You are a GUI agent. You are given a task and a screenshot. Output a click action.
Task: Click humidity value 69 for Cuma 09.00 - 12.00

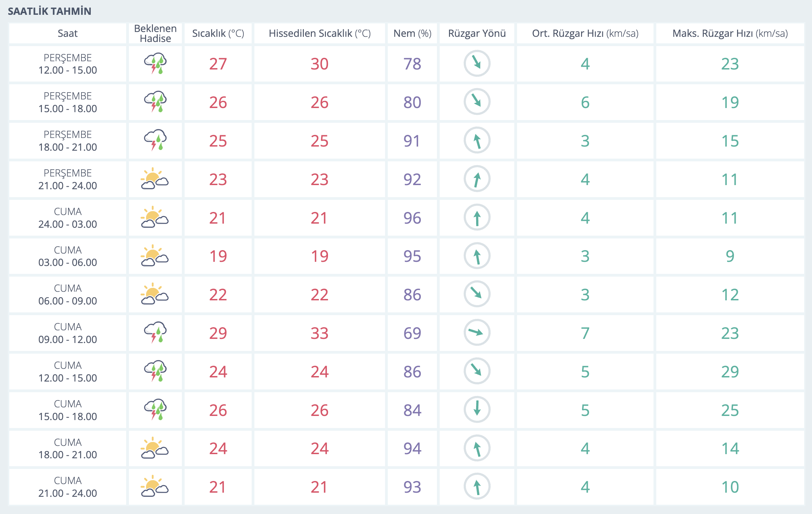(x=412, y=333)
